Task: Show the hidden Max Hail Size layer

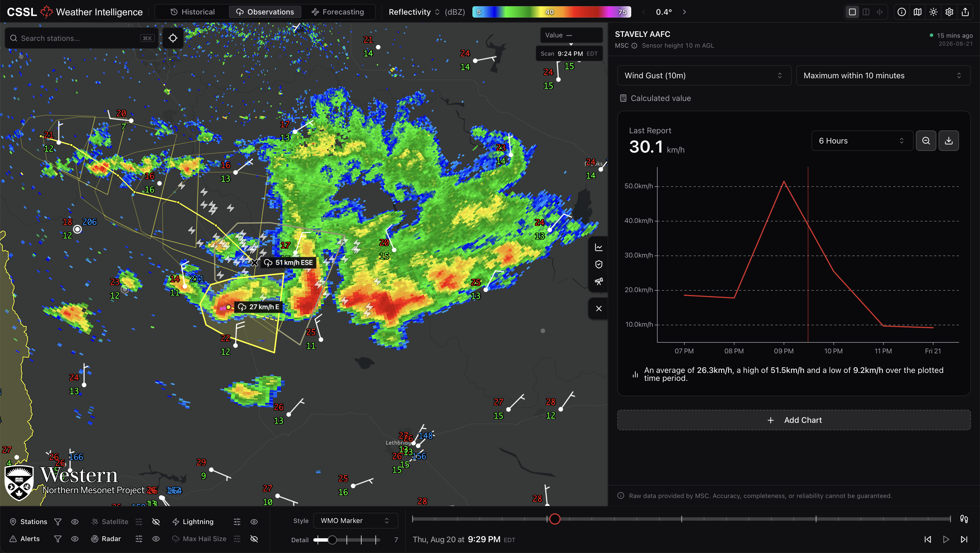Action: coord(254,539)
